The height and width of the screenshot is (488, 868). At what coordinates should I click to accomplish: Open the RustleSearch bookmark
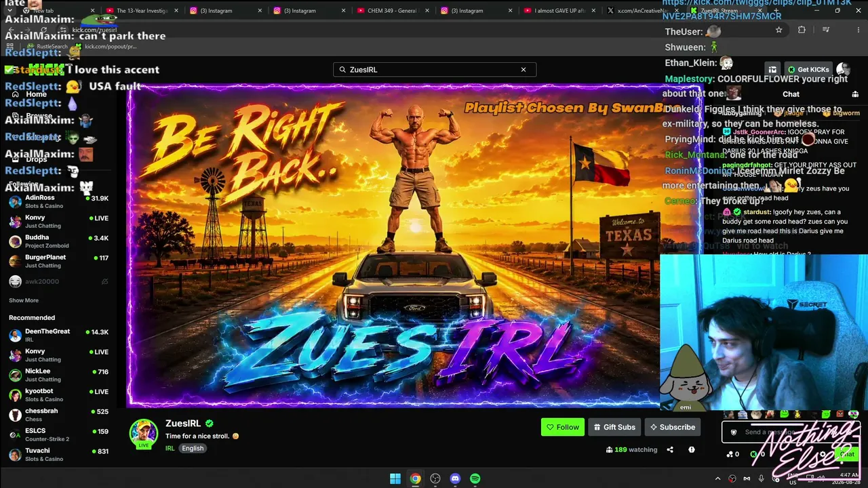click(47, 47)
